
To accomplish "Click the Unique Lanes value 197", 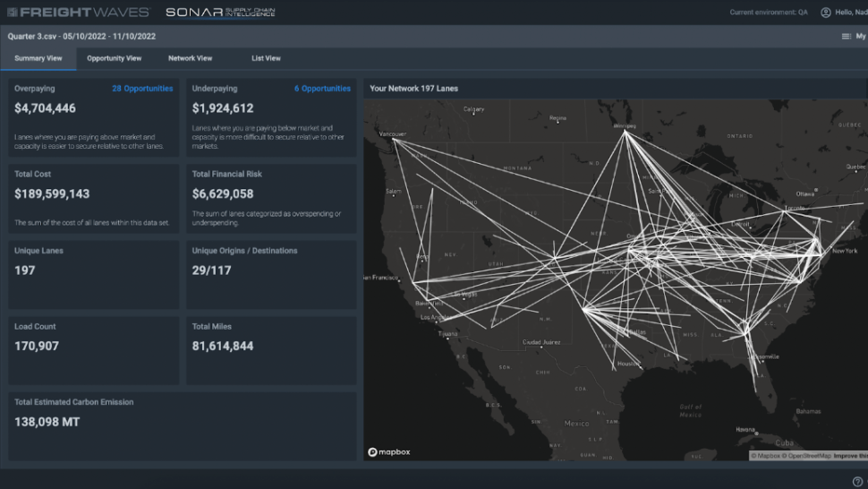I will (x=24, y=270).
